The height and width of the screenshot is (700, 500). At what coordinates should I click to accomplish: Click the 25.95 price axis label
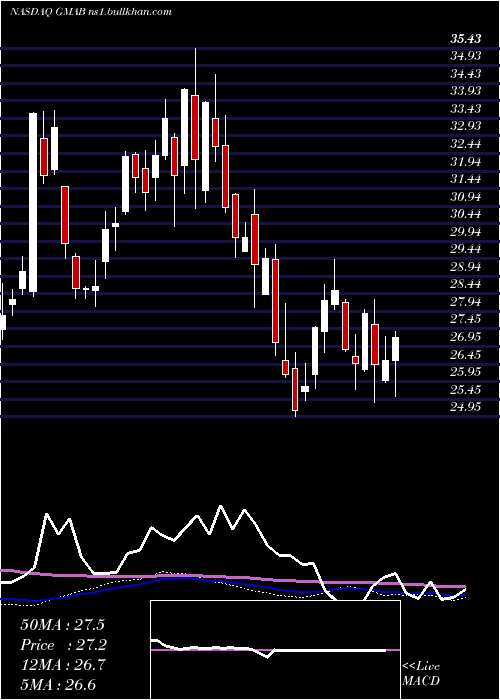point(466,372)
